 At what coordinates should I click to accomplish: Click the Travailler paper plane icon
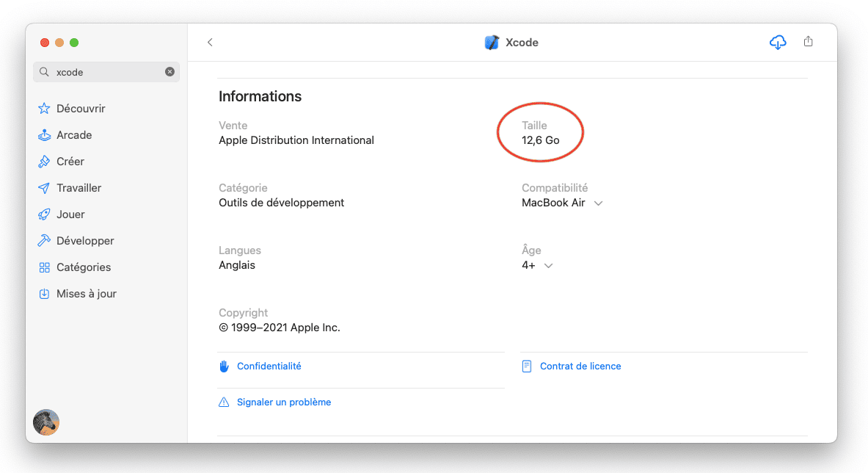[x=44, y=188]
